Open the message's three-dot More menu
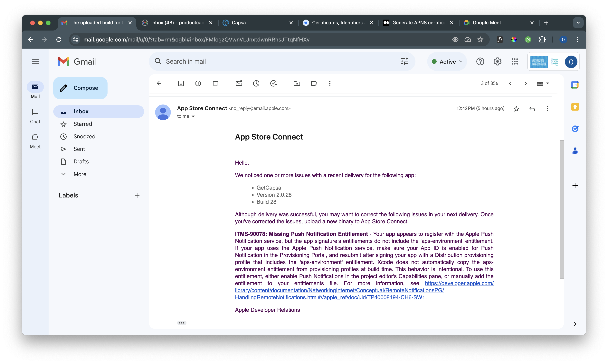 point(547,109)
